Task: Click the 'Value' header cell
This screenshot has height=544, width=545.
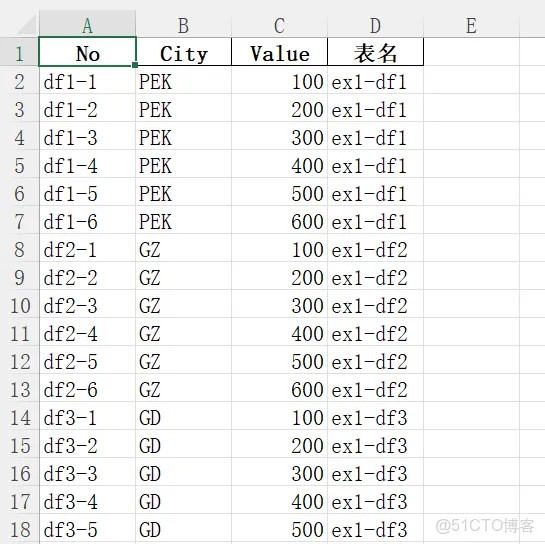Action: (279, 52)
